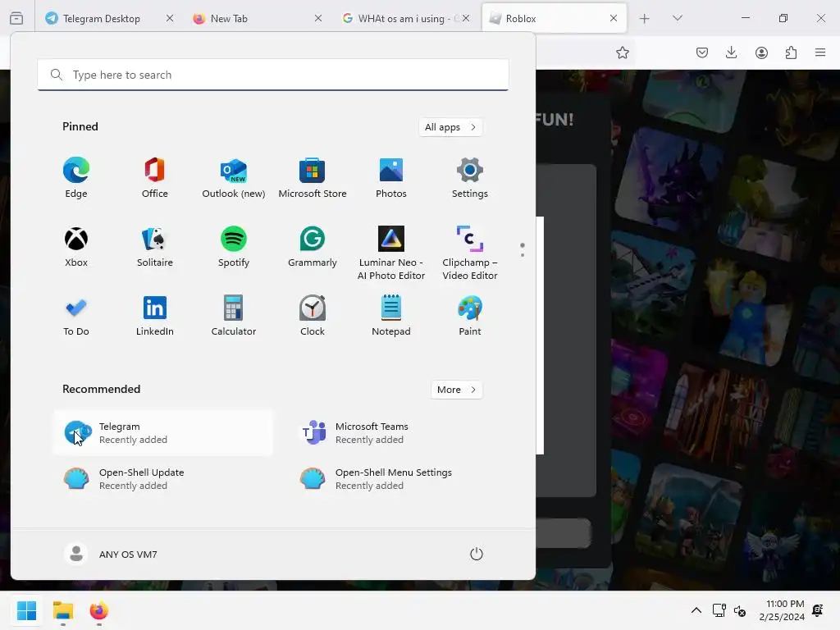Launch LinkedIn pinned app
840x630 pixels.
click(x=155, y=316)
